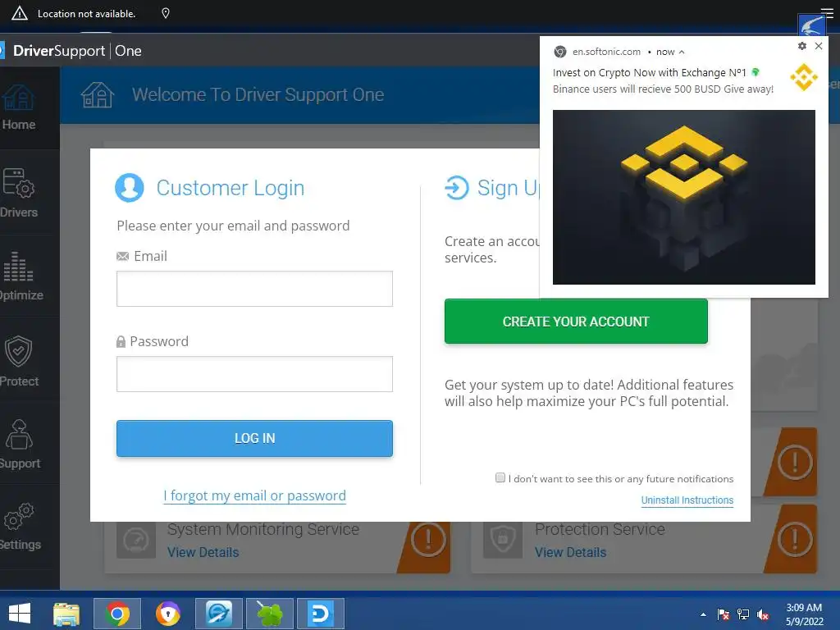Click System Monitoring Service warning icon
Viewport: 840px width, 630px height.
pyautogui.click(x=428, y=540)
